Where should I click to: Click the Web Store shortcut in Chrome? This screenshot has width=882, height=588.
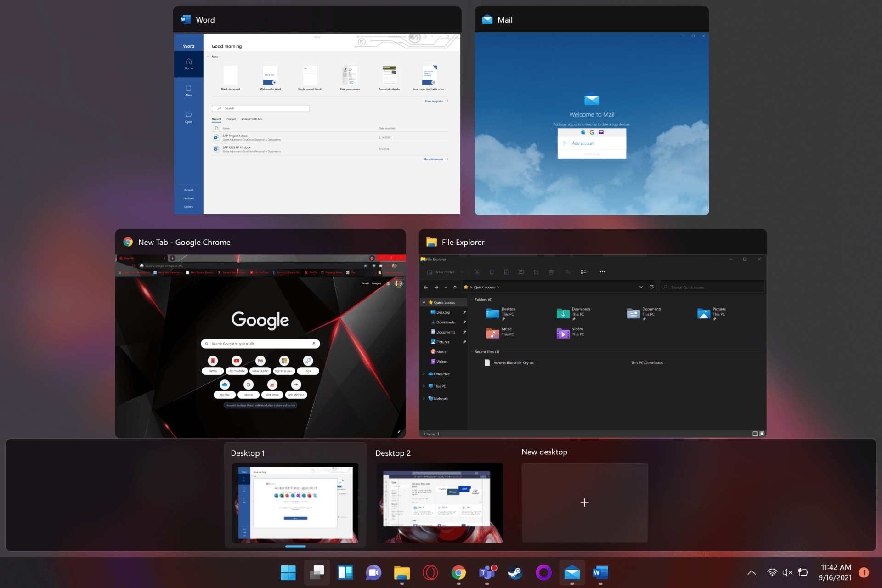(272, 388)
